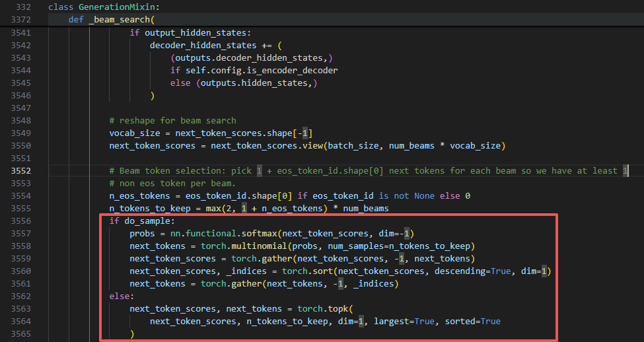Click 'next_token_scores.view(batch_size' on line 3550
Screen dimensions: 644x342
coord(295,145)
